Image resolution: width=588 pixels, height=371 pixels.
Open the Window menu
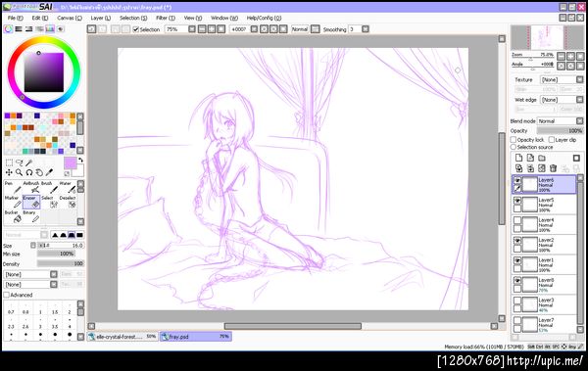(224, 18)
